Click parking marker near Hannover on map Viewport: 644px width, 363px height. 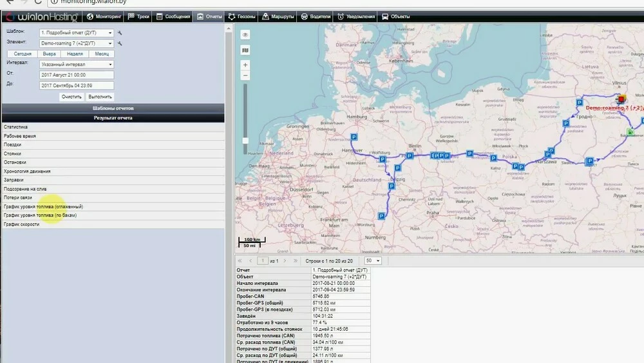pos(354,137)
